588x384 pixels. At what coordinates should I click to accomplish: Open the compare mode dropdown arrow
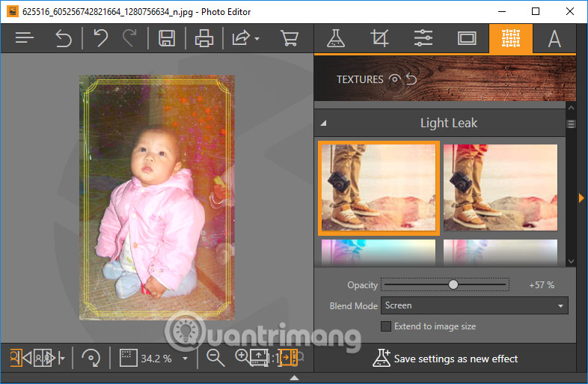(x=61, y=358)
